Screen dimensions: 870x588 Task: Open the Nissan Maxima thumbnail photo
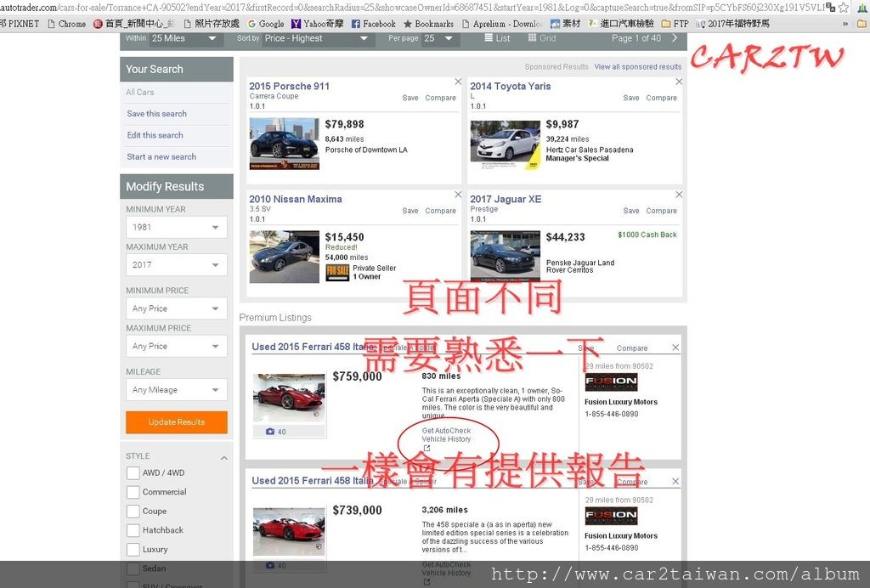tap(284, 257)
